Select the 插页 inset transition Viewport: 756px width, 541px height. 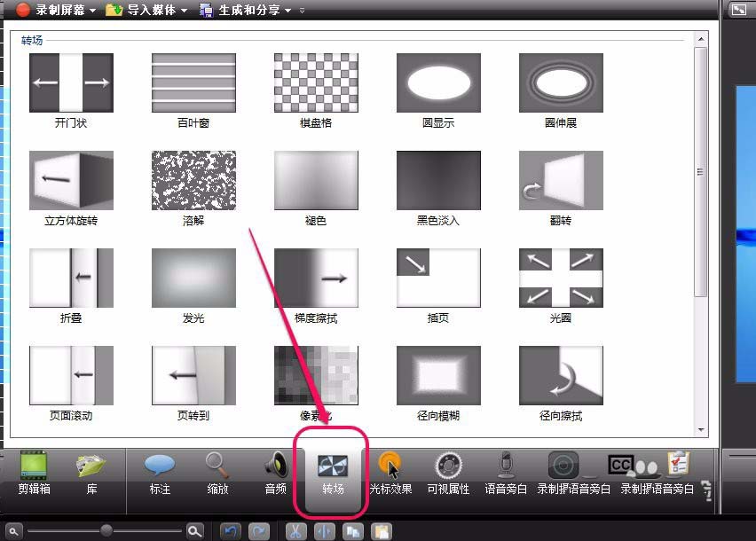coord(438,278)
